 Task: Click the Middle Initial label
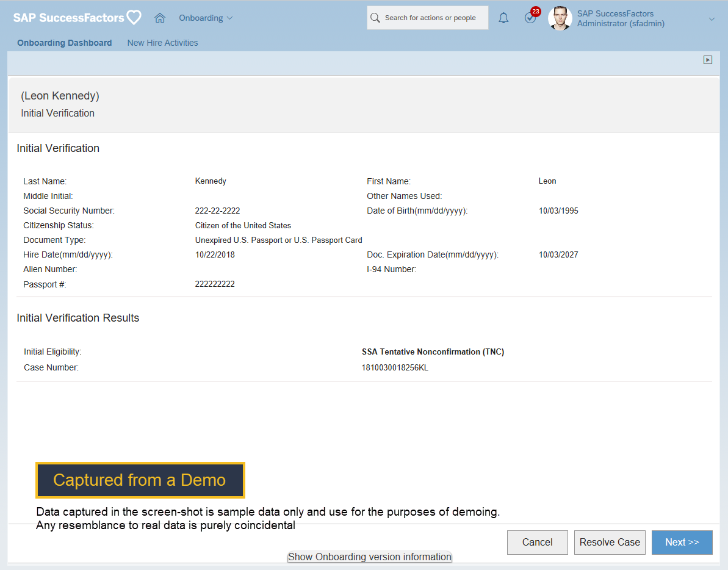[x=48, y=196]
